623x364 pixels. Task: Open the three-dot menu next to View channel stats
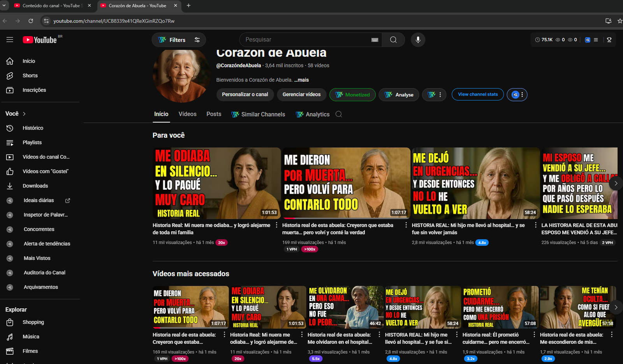[x=522, y=94]
